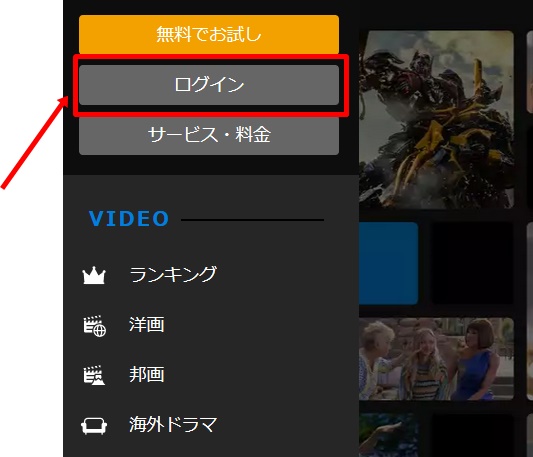Image resolution: width=533 pixels, height=457 pixels.
Task: Click the sofa icon for 海外ドラマ
Action: (94, 425)
